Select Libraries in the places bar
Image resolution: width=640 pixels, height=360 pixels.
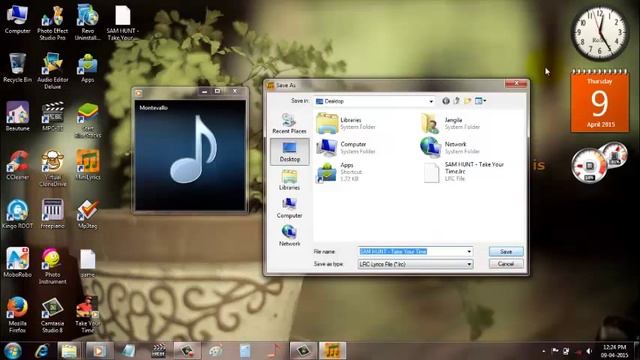point(289,180)
